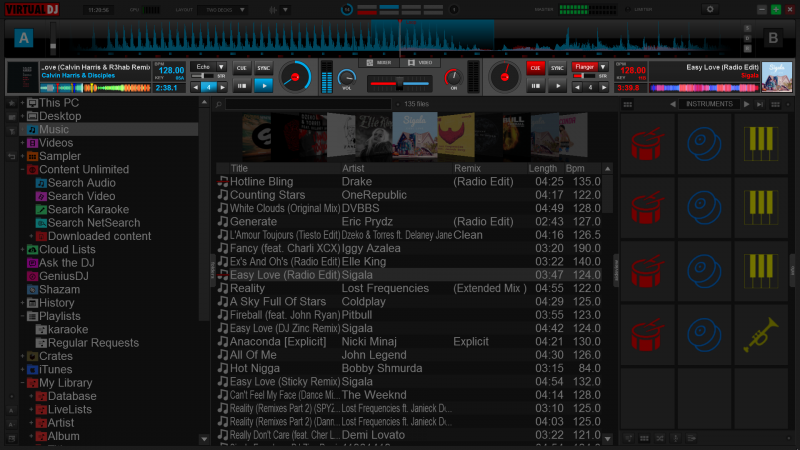
Task: Click the VirtualDJ logo
Action: [x=32, y=9]
